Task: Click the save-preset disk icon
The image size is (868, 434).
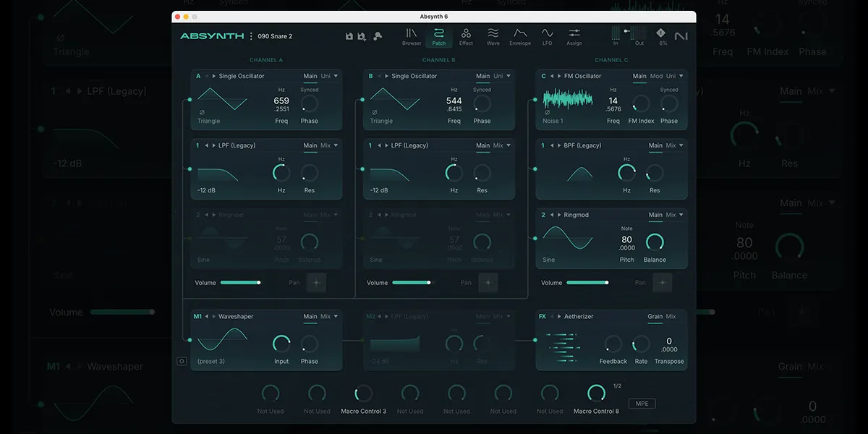Action: point(349,35)
